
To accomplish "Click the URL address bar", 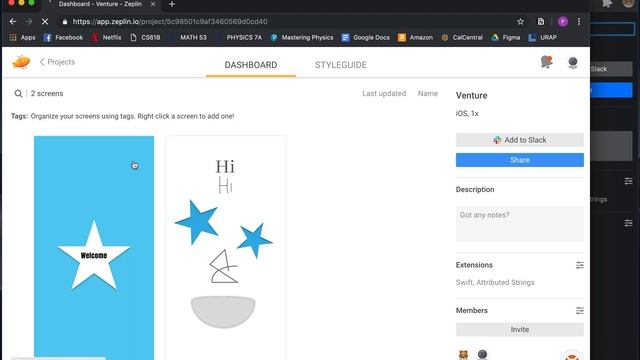I will [286, 22].
